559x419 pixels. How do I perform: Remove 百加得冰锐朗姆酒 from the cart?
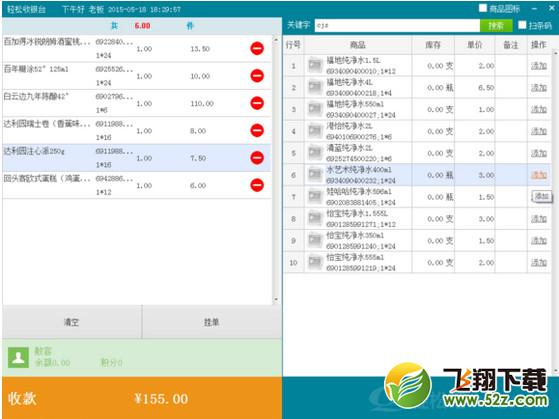click(257, 48)
